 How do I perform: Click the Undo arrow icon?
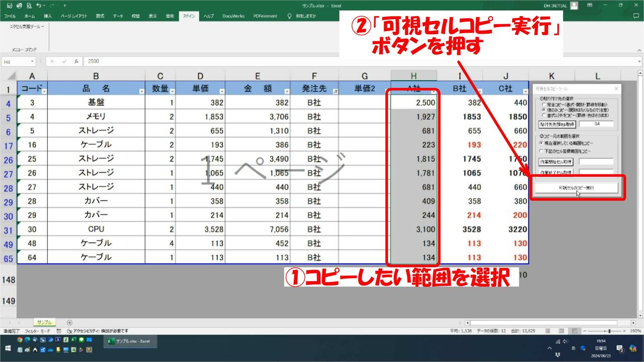pyautogui.click(x=38, y=6)
